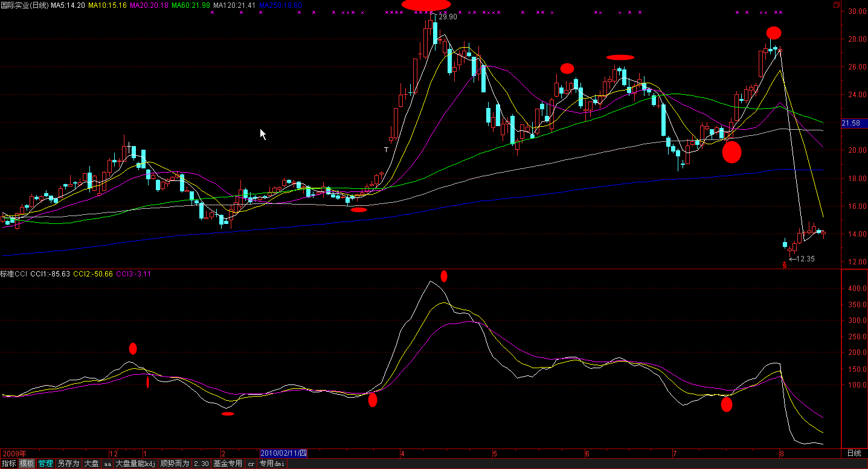
Task: Click the 29.90 high price label
Action: tap(448, 17)
